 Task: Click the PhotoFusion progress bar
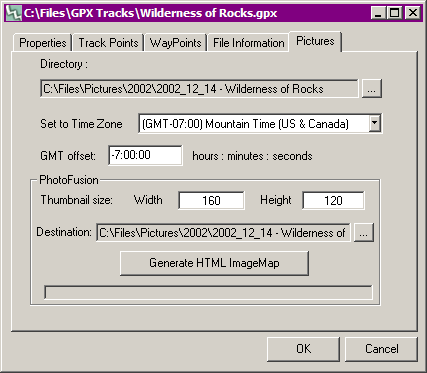click(208, 293)
